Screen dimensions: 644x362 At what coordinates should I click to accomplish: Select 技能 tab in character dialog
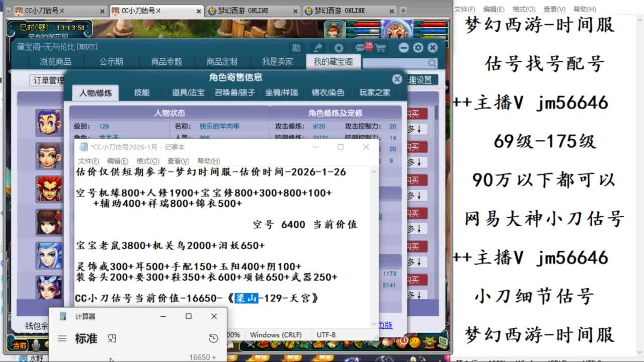click(142, 93)
